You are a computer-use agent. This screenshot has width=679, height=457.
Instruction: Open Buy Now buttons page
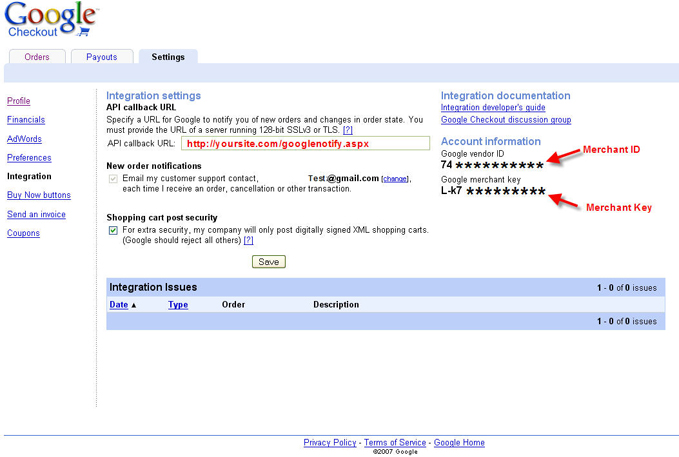(39, 195)
